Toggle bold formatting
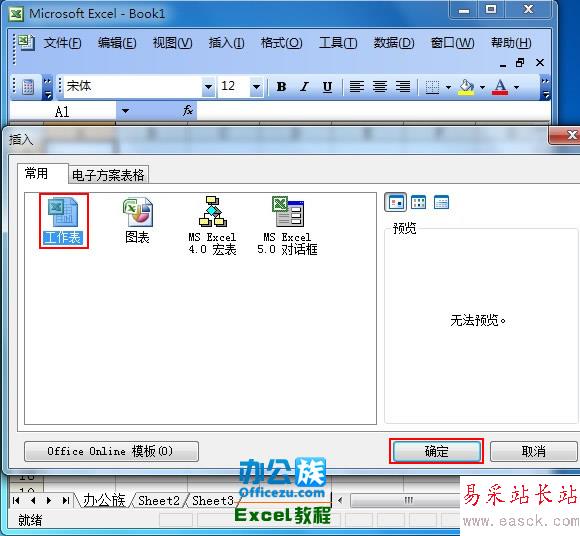580x536 pixels. click(x=281, y=87)
